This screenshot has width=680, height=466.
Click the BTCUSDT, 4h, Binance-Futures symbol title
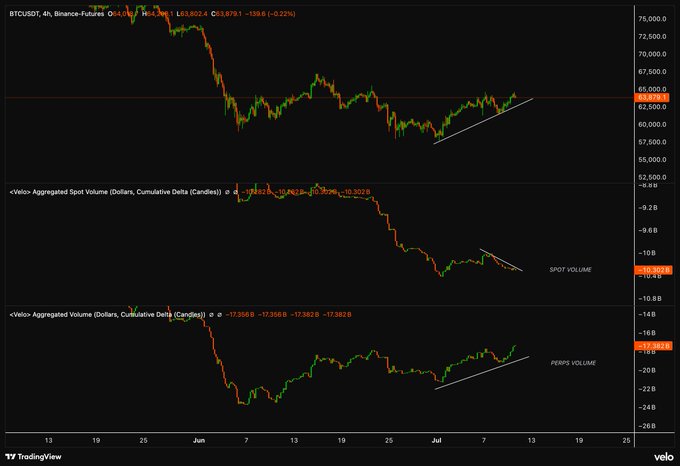click(x=57, y=14)
